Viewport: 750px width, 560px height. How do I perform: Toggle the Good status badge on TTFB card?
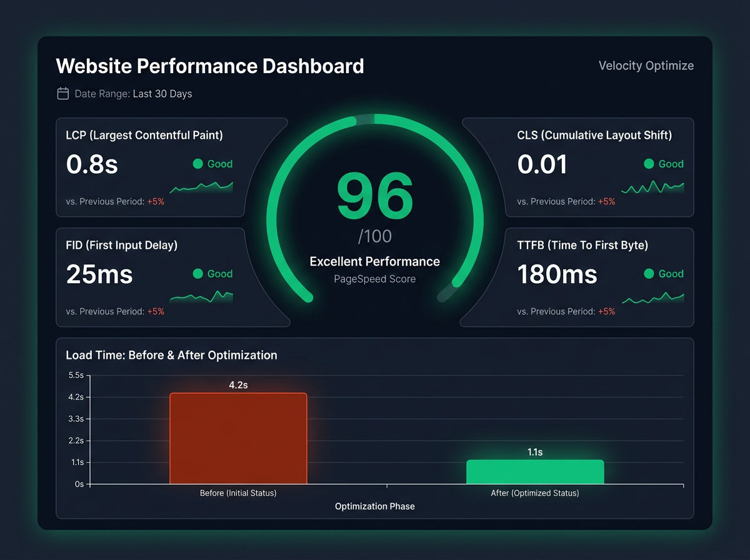click(664, 274)
